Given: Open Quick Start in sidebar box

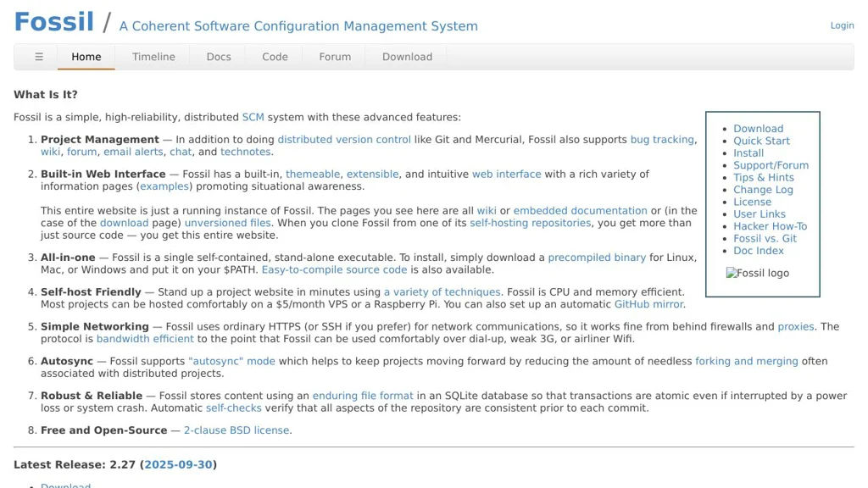Looking at the screenshot, I should tap(761, 141).
